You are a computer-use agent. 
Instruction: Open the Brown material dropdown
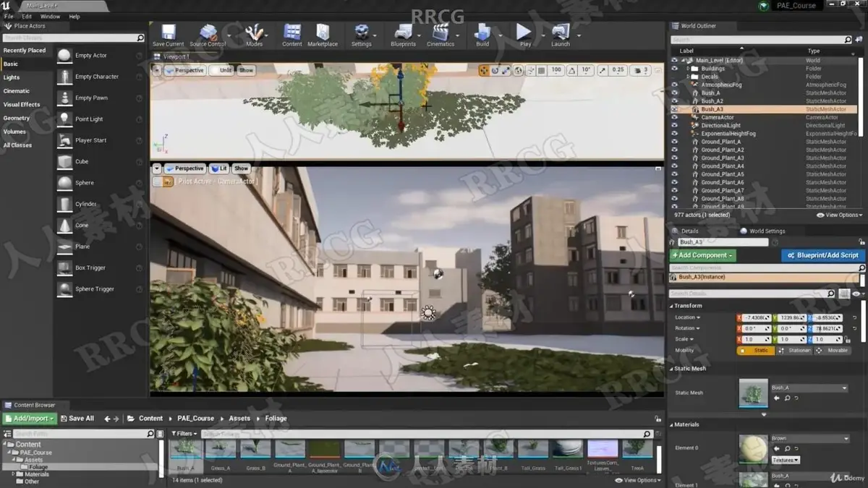pyautogui.click(x=809, y=438)
